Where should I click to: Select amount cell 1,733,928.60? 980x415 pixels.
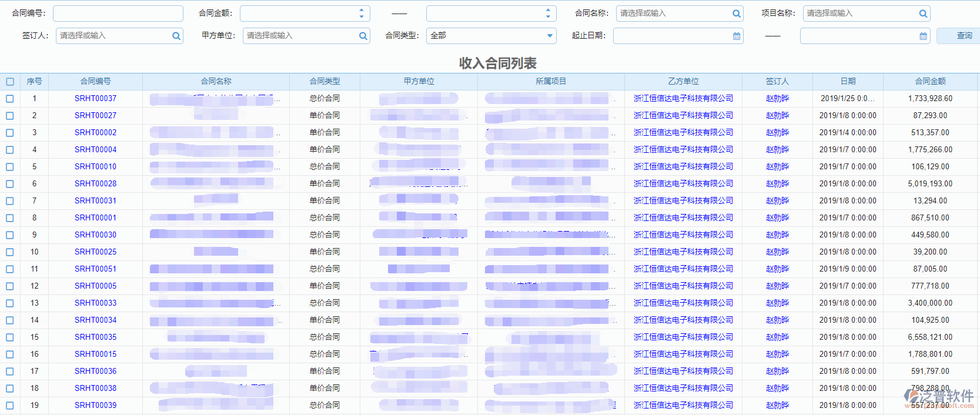pos(930,99)
